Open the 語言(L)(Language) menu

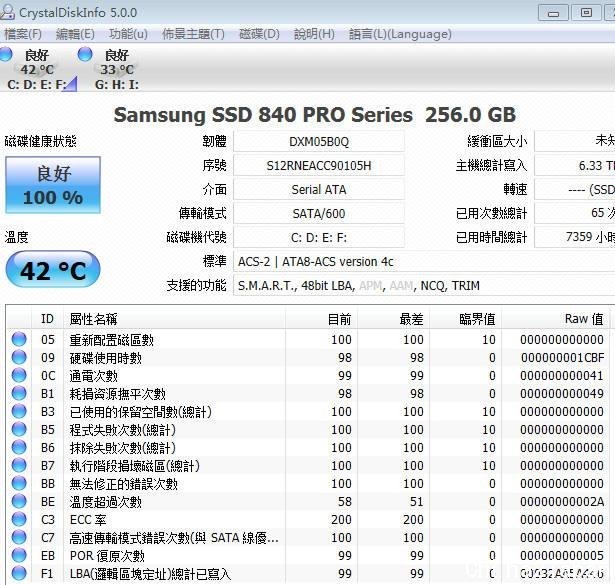tap(400, 34)
